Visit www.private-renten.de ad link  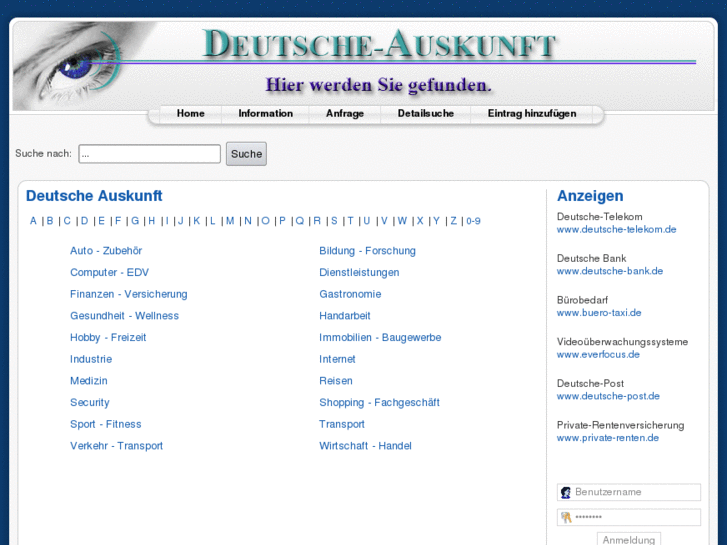click(x=607, y=438)
